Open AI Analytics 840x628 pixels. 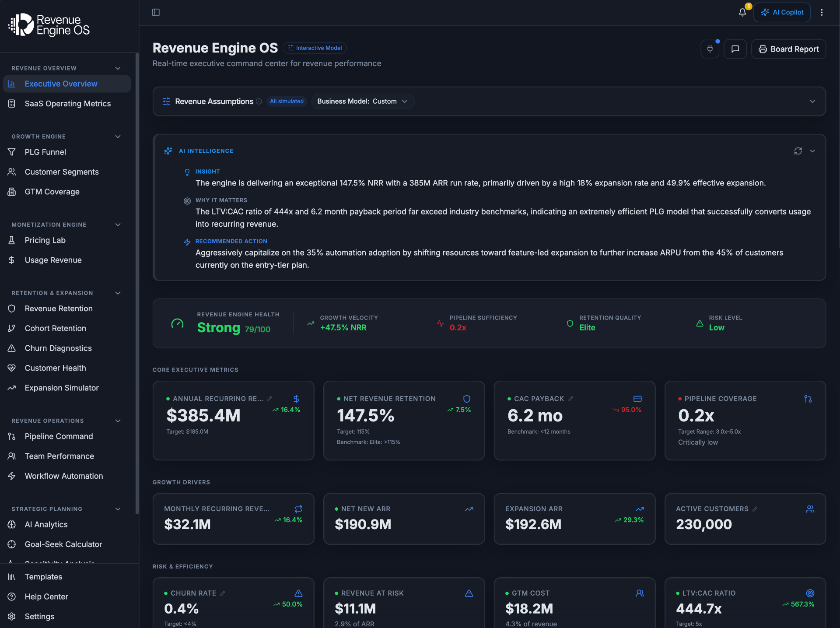click(67, 525)
